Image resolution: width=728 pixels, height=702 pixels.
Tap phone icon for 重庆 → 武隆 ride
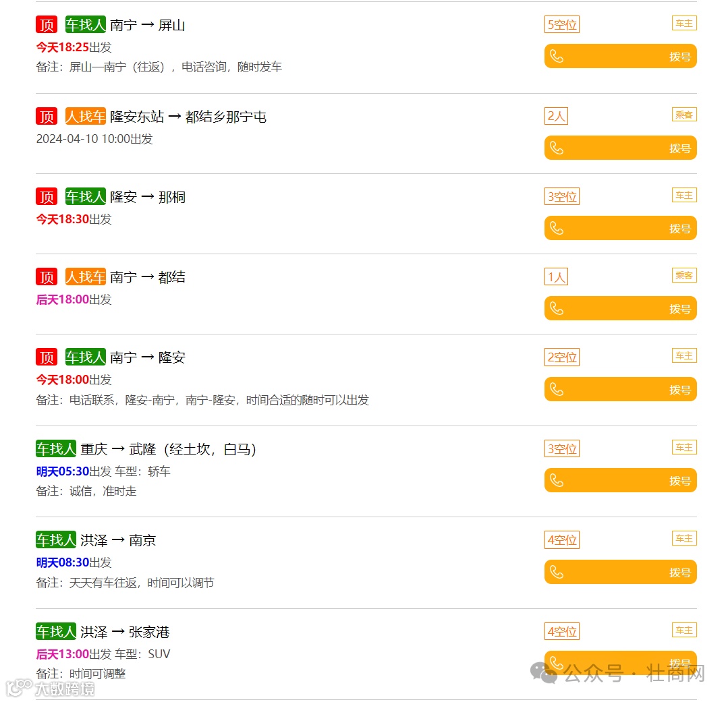click(557, 480)
